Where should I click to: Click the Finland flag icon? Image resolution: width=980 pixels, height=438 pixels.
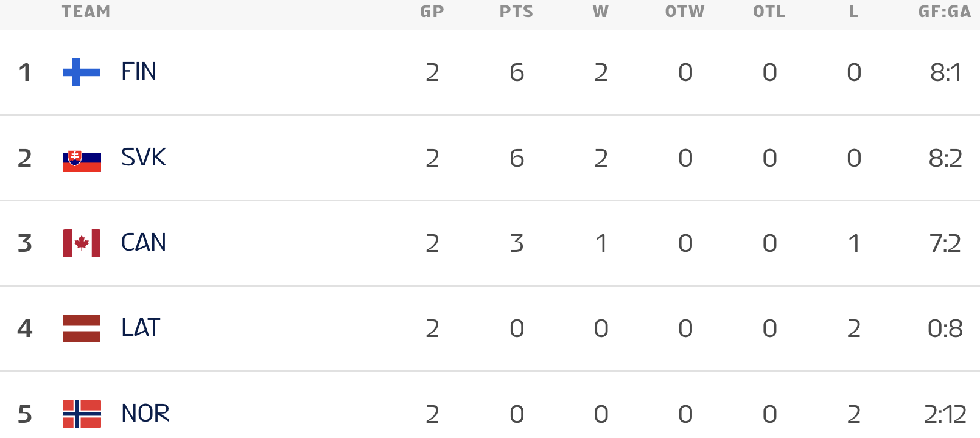pyautogui.click(x=82, y=72)
